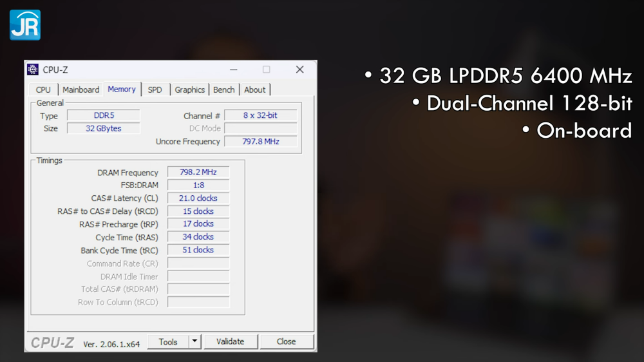Image resolution: width=644 pixels, height=362 pixels.
Task: Select the Channel # 8 x 32-bit field
Action: [261, 115]
